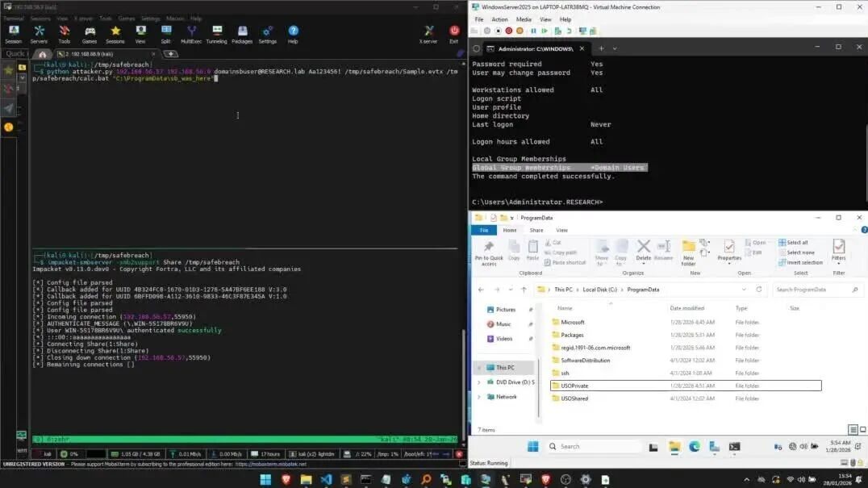868x488 pixels.
Task: Activate the MultiExec toolbar icon
Action: tap(191, 35)
